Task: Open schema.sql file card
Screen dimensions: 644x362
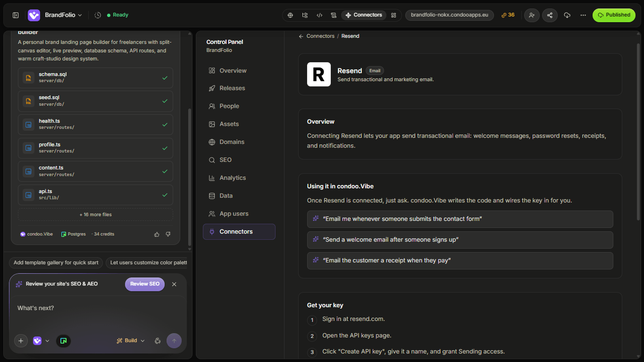Action: pyautogui.click(x=95, y=78)
